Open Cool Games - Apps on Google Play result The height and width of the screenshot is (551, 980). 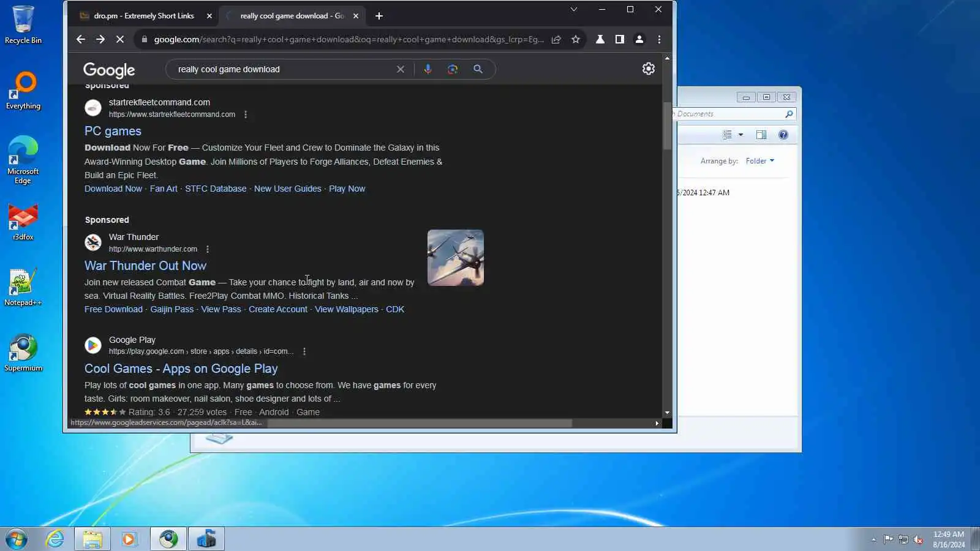tap(181, 369)
